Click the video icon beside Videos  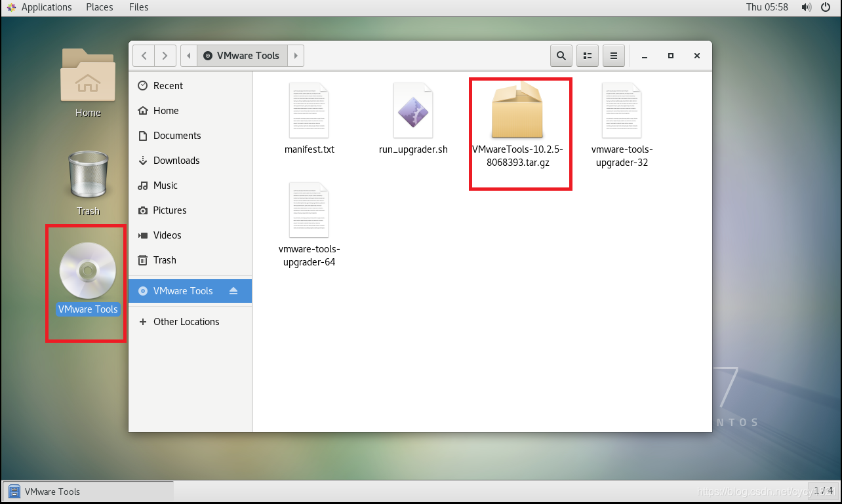tap(143, 235)
